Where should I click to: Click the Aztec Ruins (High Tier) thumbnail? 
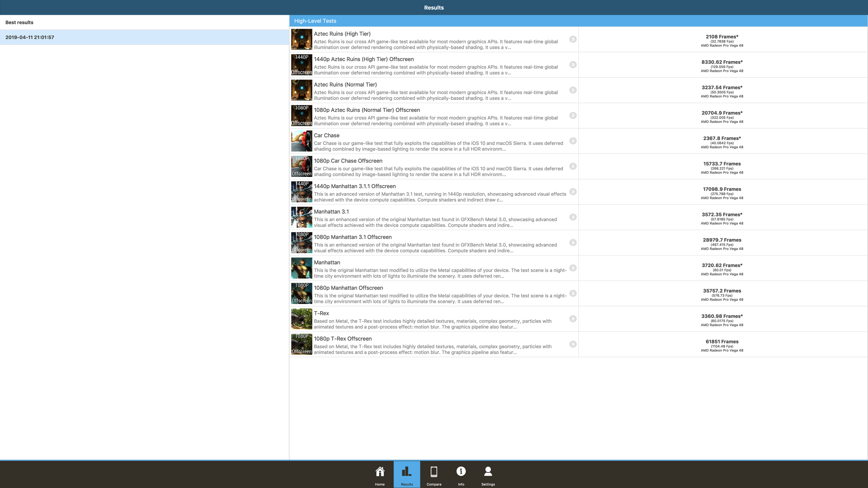pyautogui.click(x=301, y=39)
